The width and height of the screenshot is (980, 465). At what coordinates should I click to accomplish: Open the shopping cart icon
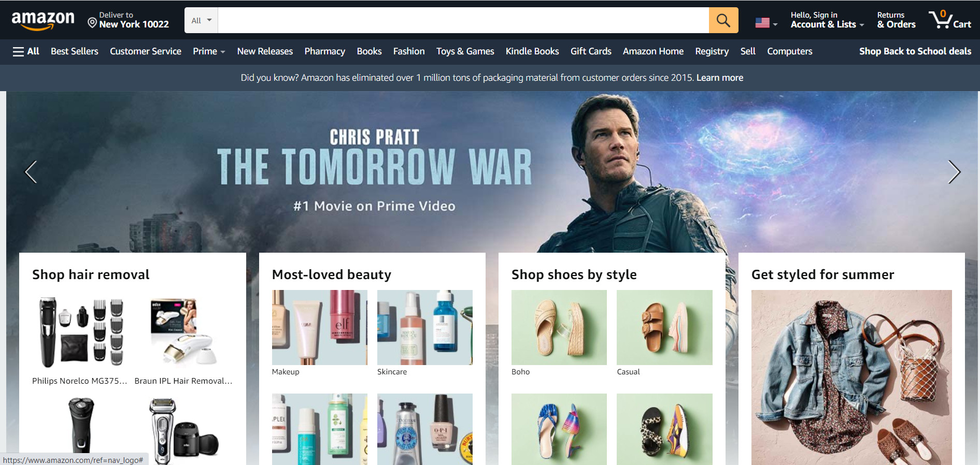click(949, 20)
